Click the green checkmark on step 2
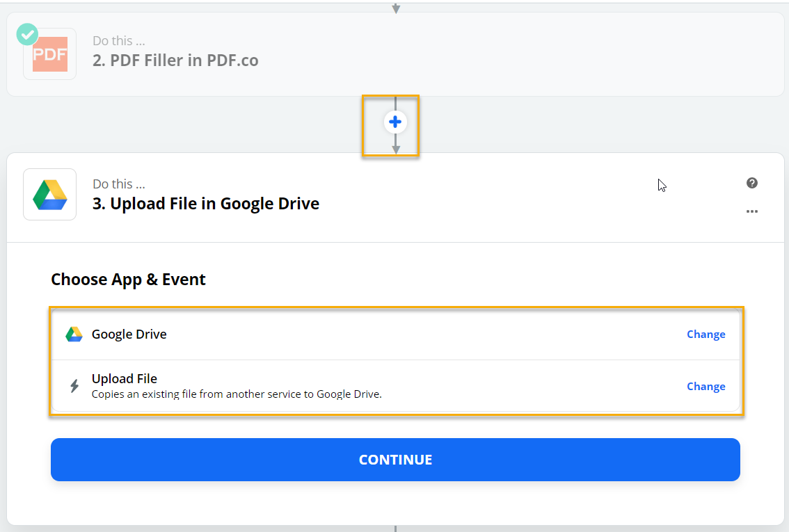 (27, 34)
